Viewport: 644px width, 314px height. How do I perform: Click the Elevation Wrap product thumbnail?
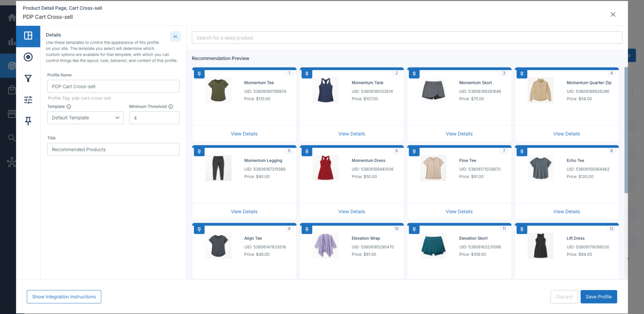(x=325, y=246)
